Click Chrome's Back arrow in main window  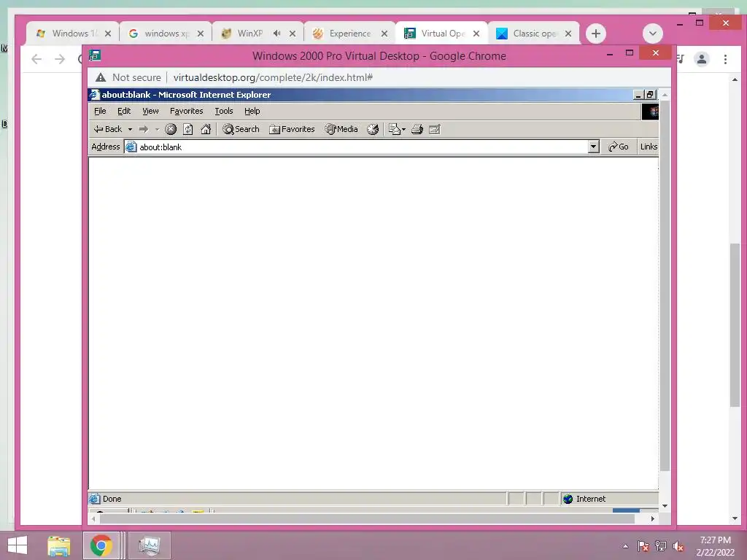pyautogui.click(x=36, y=59)
